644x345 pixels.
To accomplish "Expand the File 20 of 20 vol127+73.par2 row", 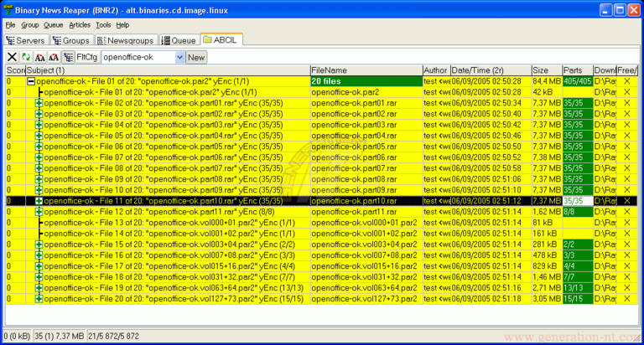I will coord(39,299).
